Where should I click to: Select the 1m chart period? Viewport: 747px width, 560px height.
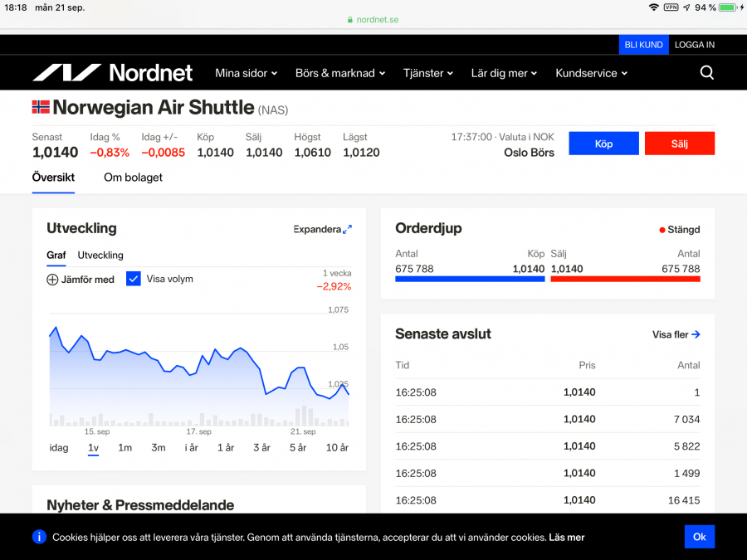tap(124, 447)
